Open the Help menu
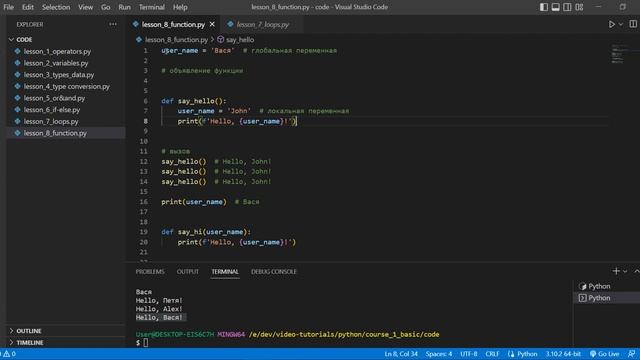 pyautogui.click(x=180, y=7)
